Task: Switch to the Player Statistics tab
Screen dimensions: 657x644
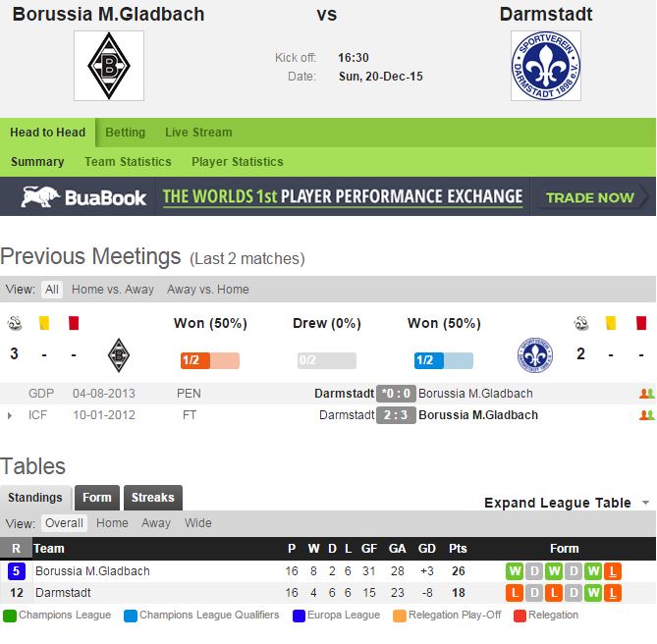Action: 237,162
